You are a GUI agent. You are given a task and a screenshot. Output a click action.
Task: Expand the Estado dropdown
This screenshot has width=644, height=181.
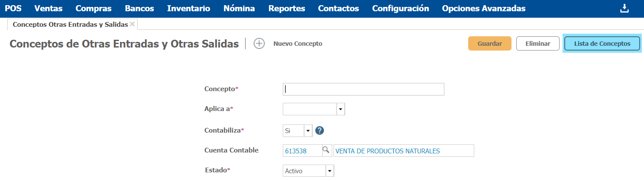coord(330,171)
